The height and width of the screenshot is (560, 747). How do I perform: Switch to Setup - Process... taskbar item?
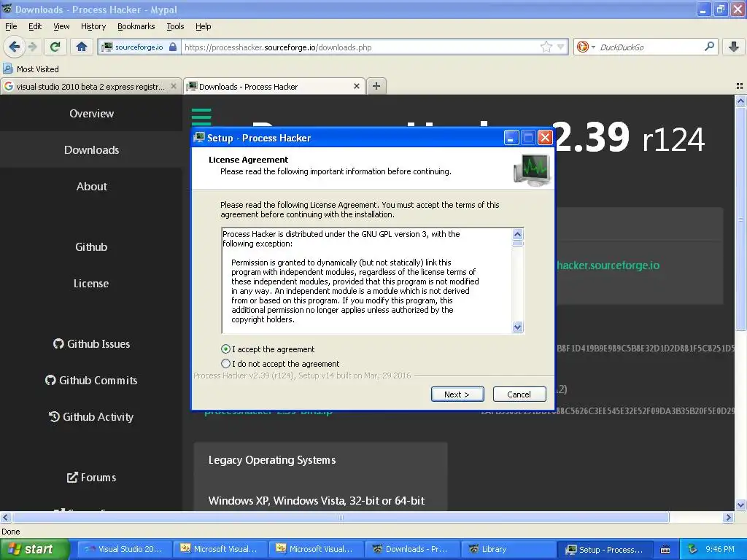pyautogui.click(x=605, y=549)
